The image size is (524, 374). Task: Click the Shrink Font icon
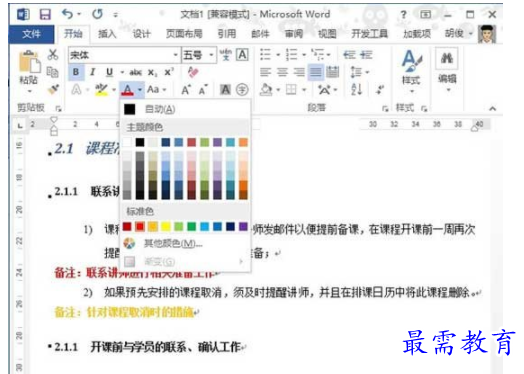(x=203, y=89)
